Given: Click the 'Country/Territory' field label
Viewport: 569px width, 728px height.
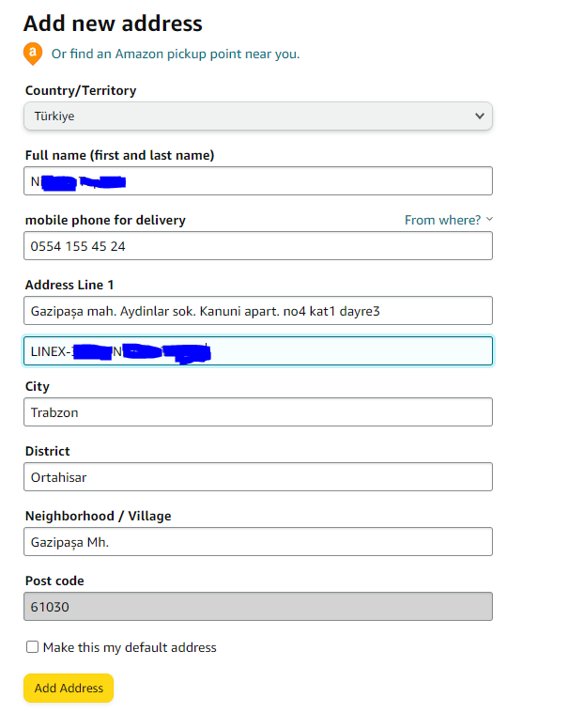Looking at the screenshot, I should 81,91.
